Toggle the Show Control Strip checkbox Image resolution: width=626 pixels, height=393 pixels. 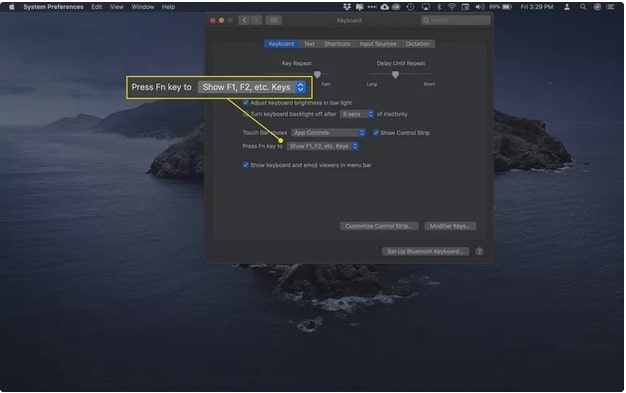376,132
